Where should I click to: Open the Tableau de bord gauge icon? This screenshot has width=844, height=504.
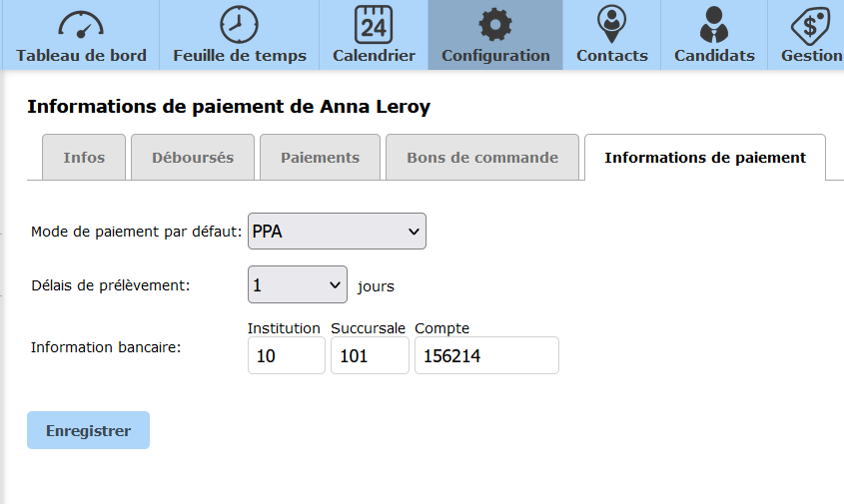pos(81,24)
